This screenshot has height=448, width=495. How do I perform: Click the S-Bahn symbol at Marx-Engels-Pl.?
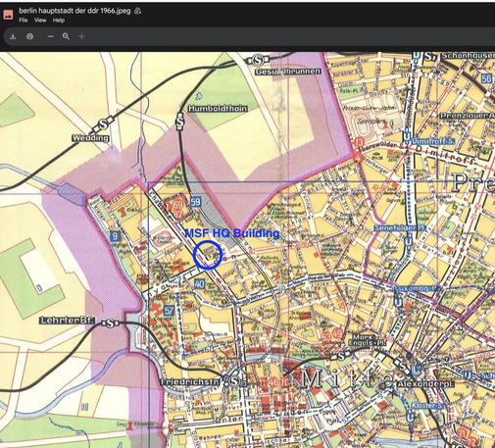[x=341, y=355]
